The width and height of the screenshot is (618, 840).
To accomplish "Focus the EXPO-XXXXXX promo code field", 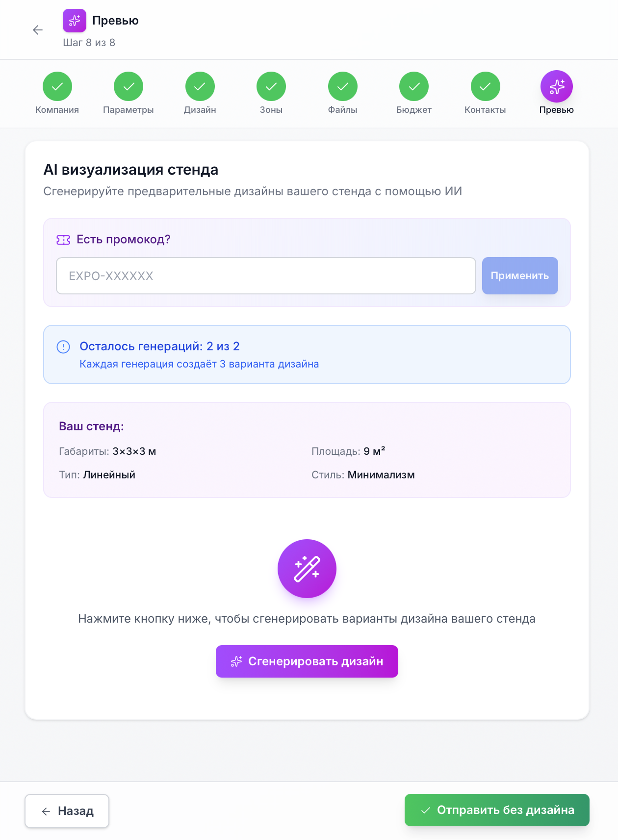I will (x=266, y=276).
